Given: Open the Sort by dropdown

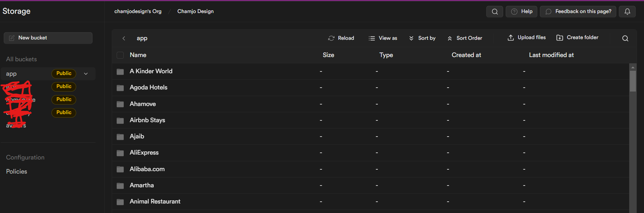Looking at the screenshot, I should click(x=422, y=38).
